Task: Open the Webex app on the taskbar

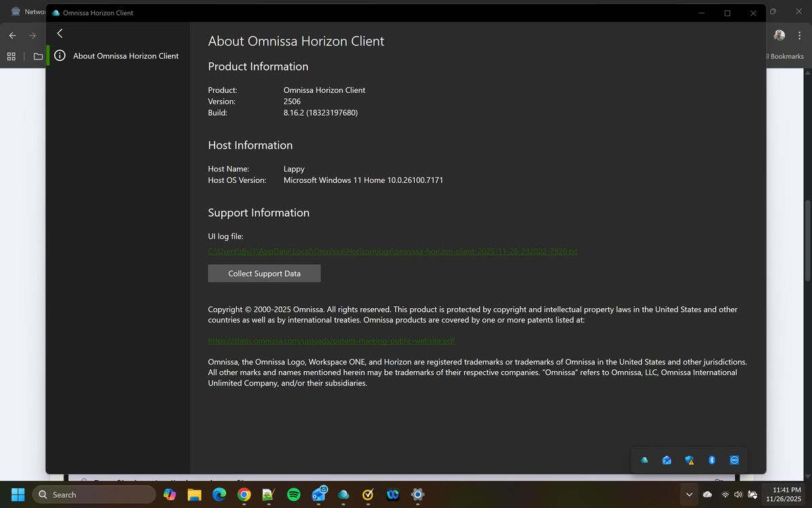Action: tap(392, 494)
